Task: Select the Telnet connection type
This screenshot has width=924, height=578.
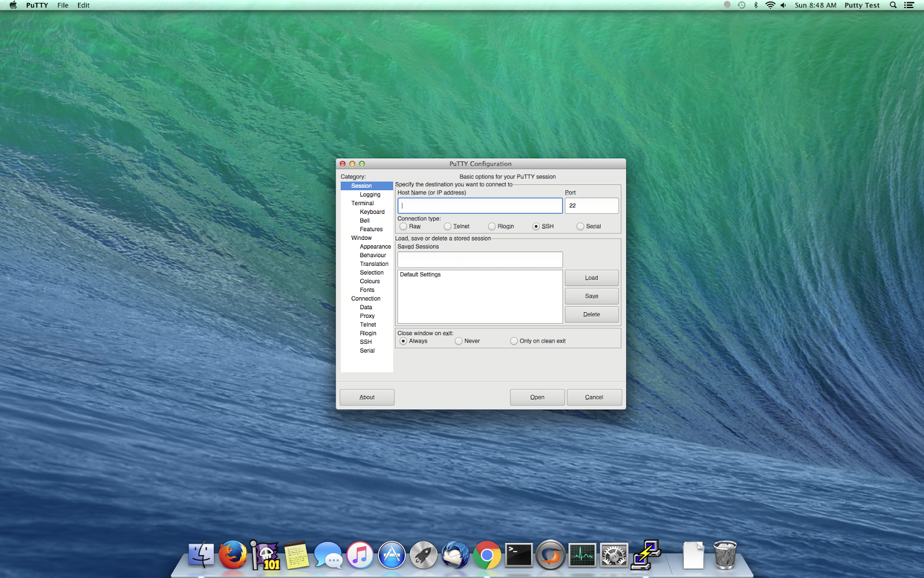Action: pyautogui.click(x=448, y=227)
